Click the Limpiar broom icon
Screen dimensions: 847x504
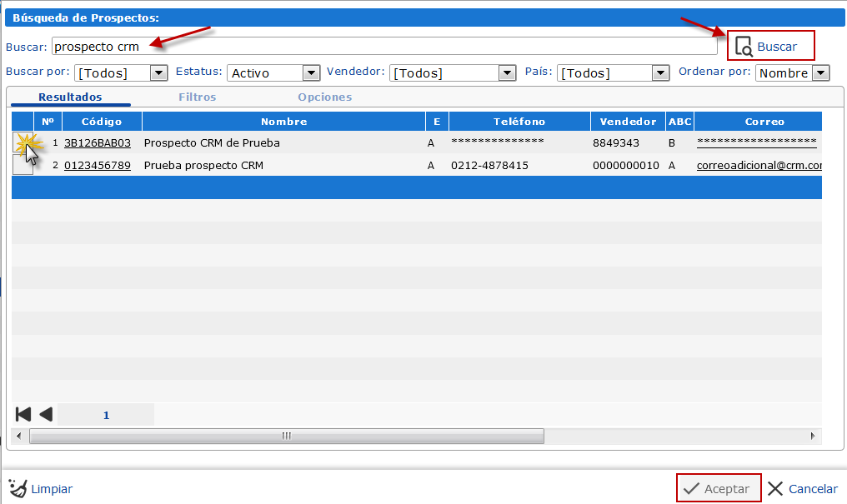18,488
